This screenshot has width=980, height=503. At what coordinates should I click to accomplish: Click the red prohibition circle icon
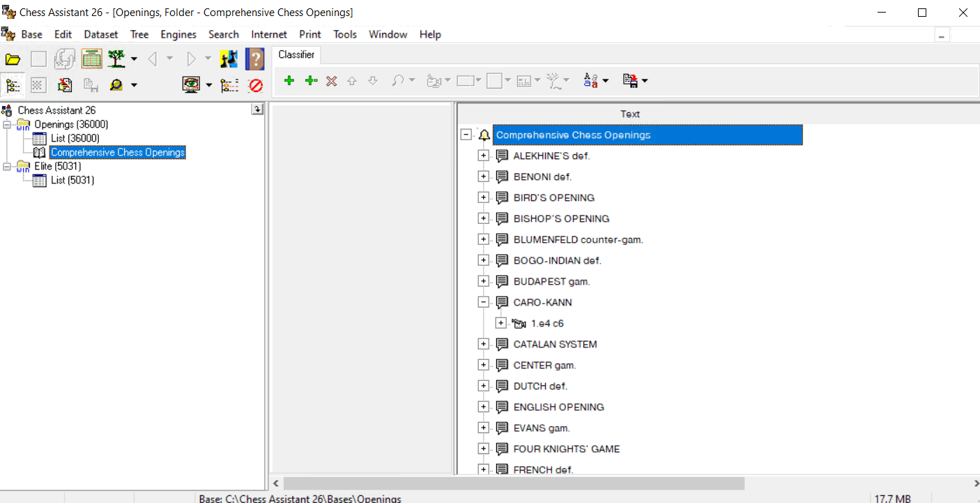click(x=256, y=86)
